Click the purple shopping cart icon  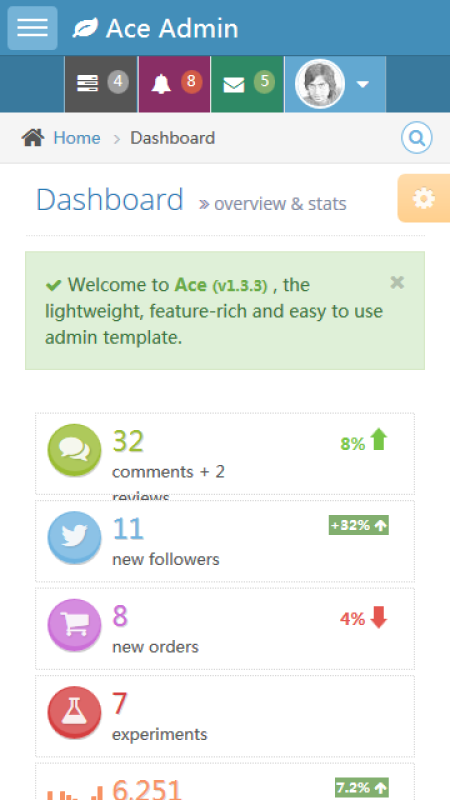[74, 625]
